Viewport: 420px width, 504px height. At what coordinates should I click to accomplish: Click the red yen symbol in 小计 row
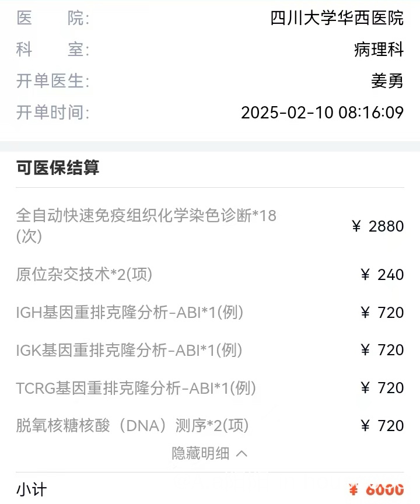click(353, 489)
